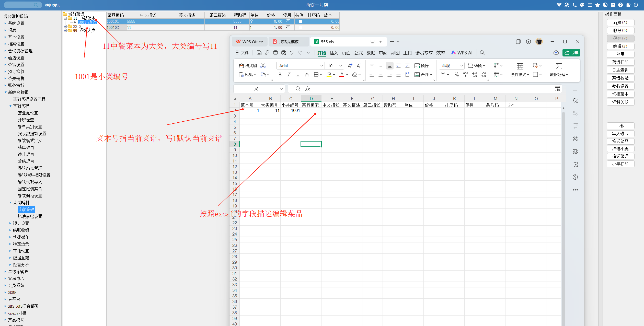Click the print icon in WPS toolbar
The height and width of the screenshot is (326, 644).
275,53
